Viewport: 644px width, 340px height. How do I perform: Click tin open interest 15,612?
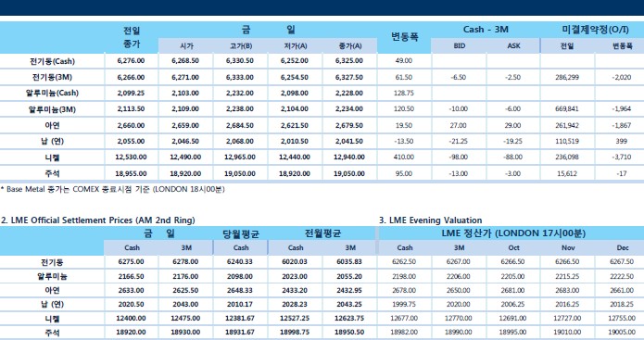(x=567, y=173)
